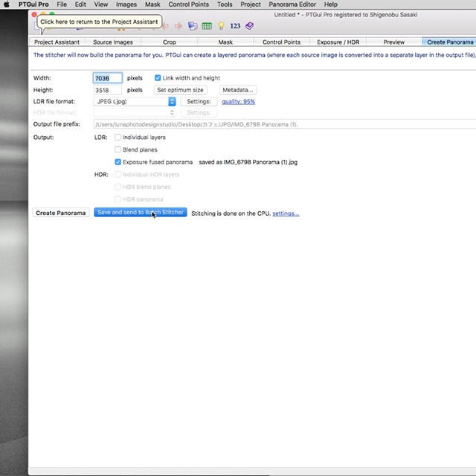Click Save and send to Batch Stitcher
This screenshot has width=476, height=476.
click(x=140, y=213)
